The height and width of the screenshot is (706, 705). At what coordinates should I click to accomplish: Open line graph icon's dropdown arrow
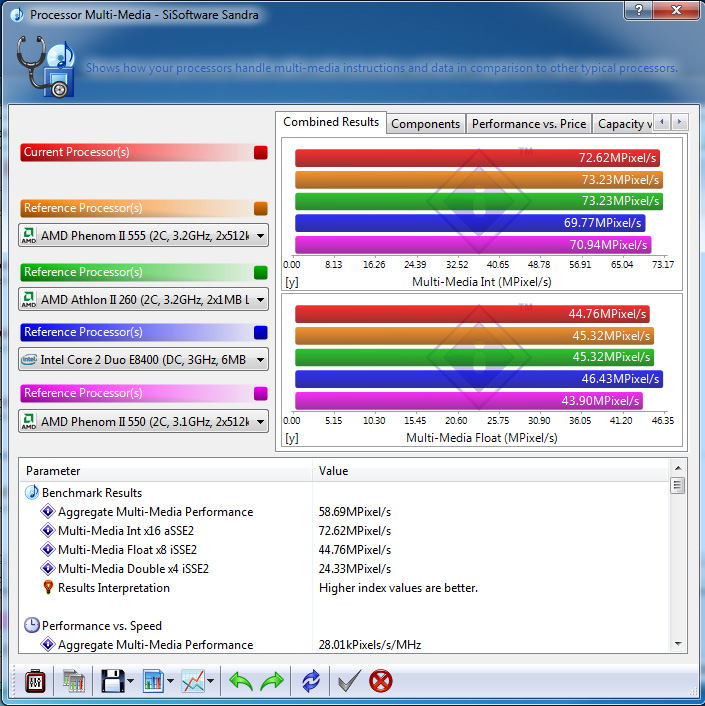tap(210, 681)
